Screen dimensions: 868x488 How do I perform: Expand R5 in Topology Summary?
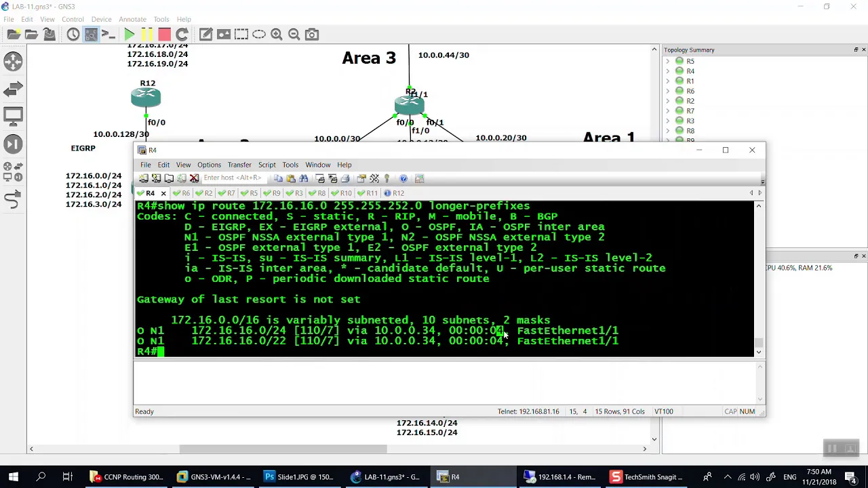[667, 61]
